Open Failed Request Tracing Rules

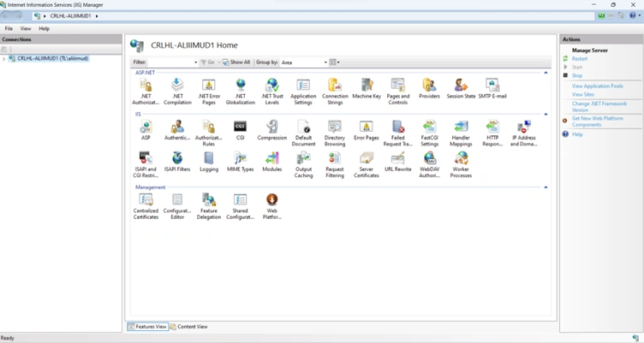(398, 133)
